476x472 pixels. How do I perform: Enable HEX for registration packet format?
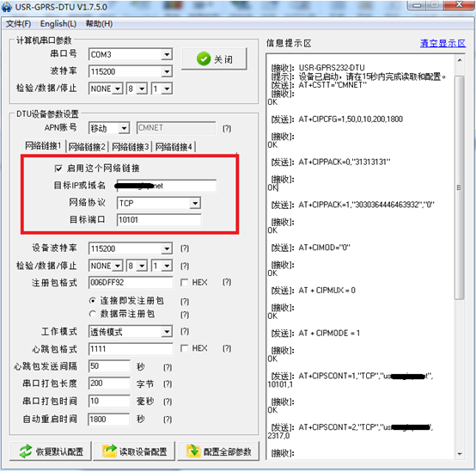(x=184, y=283)
